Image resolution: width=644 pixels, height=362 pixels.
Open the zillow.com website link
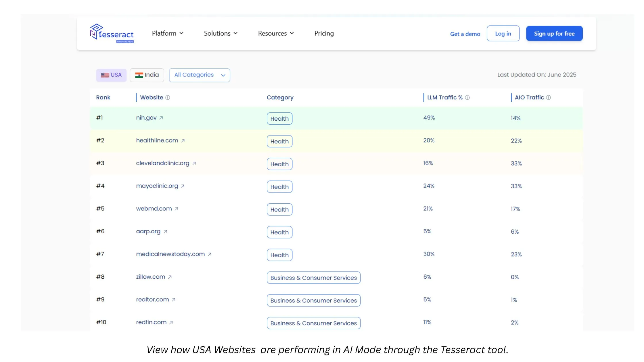tap(151, 277)
